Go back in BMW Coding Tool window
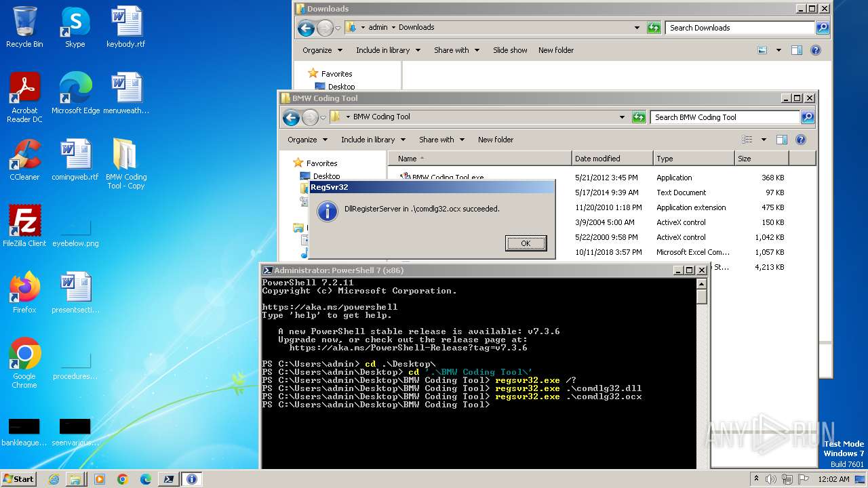The height and width of the screenshot is (488, 868). point(292,118)
